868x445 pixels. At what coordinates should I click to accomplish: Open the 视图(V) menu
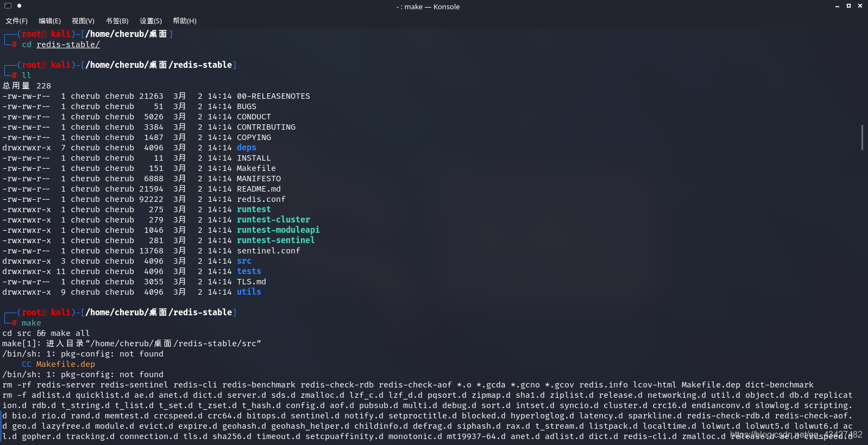pyautogui.click(x=83, y=21)
